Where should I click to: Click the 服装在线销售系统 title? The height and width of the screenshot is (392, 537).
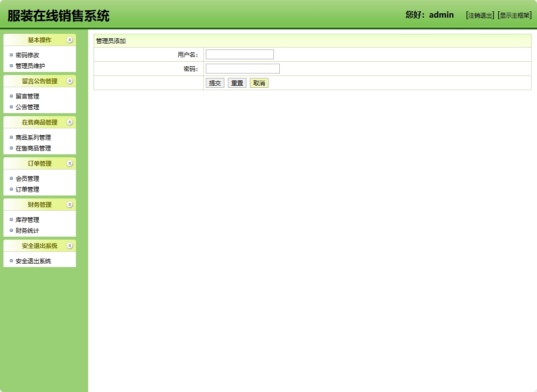[59, 16]
